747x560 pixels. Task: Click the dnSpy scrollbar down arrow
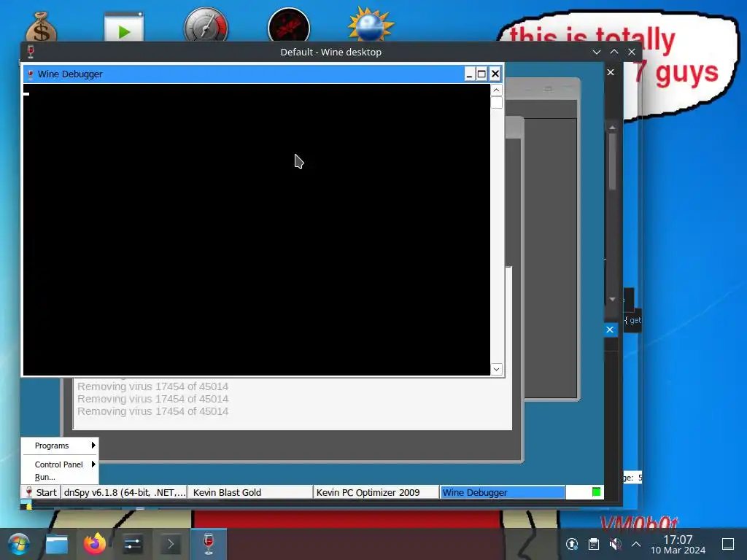pyautogui.click(x=612, y=300)
